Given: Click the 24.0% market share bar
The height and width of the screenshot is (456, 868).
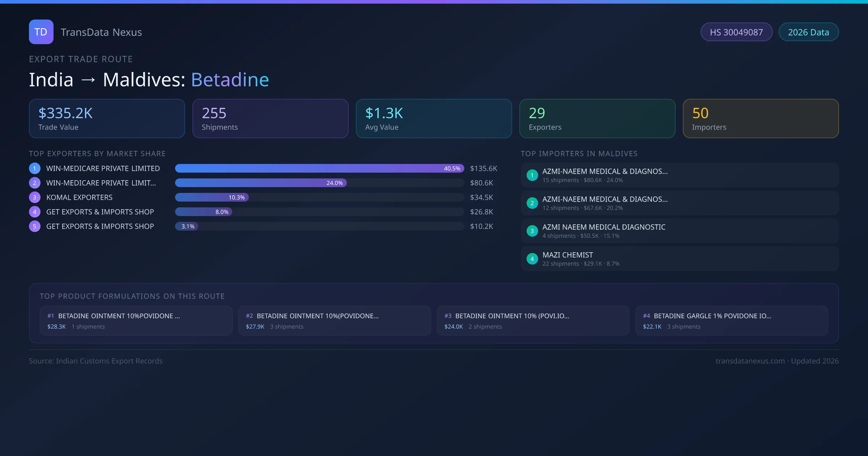Looking at the screenshot, I should [260, 183].
